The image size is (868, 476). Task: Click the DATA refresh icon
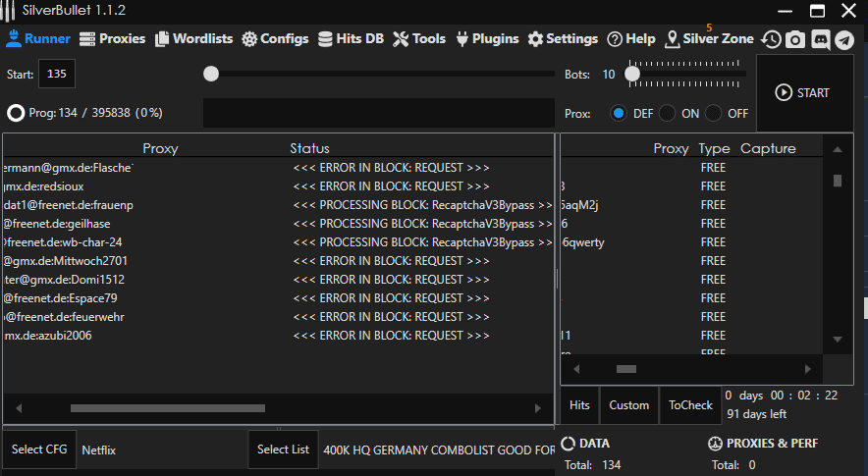tap(568, 444)
